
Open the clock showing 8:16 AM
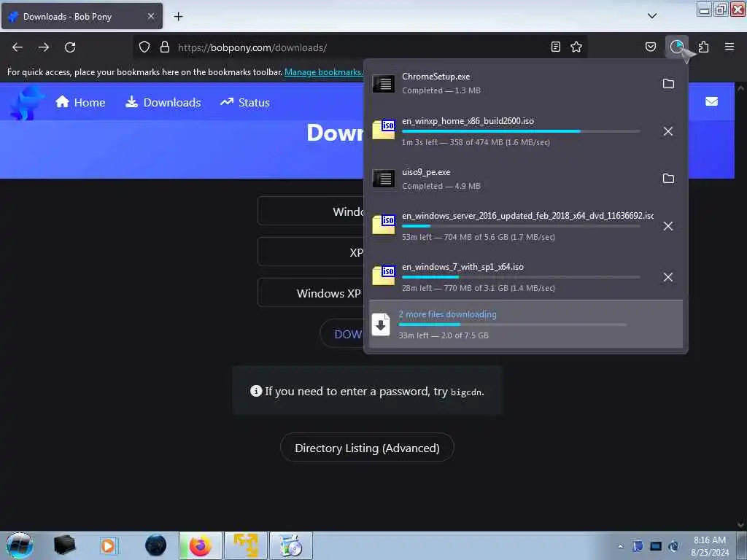coord(709,545)
